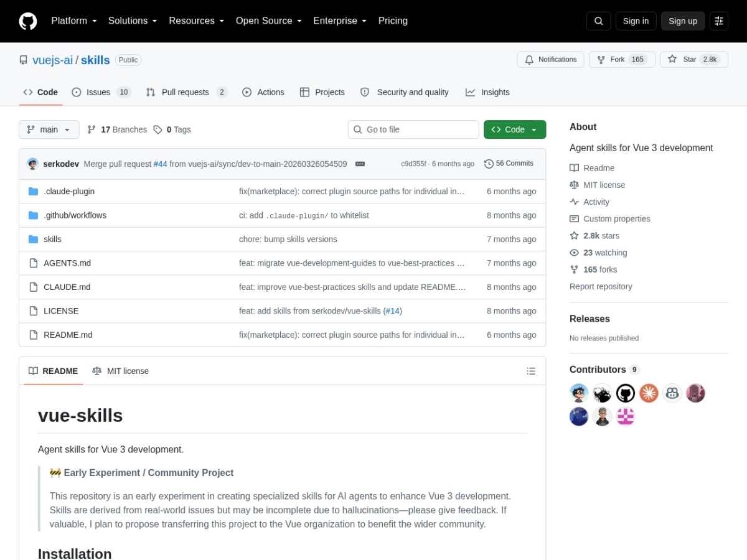The width and height of the screenshot is (747, 560).
Task: Open 56 Commits history link
Action: point(509,164)
